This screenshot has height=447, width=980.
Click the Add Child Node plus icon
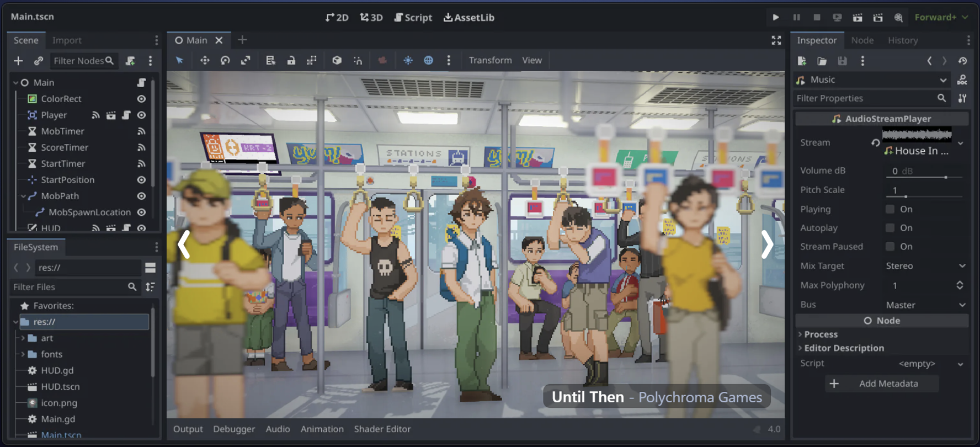(x=18, y=61)
